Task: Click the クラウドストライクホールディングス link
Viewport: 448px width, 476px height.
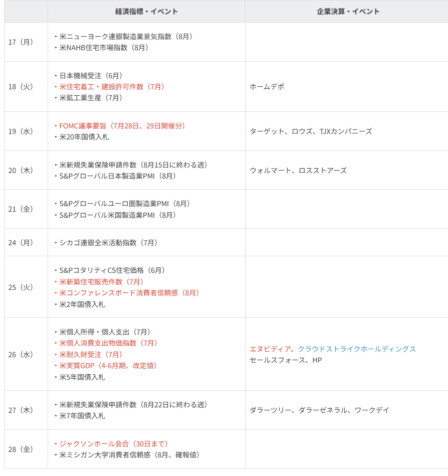Action: (357, 349)
